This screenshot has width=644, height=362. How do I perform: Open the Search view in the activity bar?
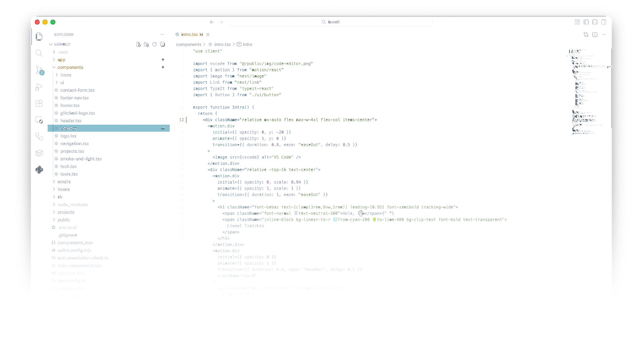(x=39, y=53)
